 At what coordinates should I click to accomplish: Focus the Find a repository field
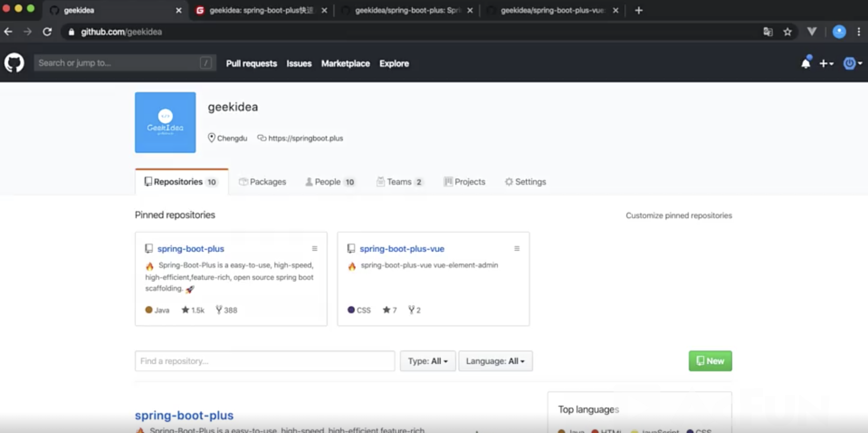[x=265, y=361]
